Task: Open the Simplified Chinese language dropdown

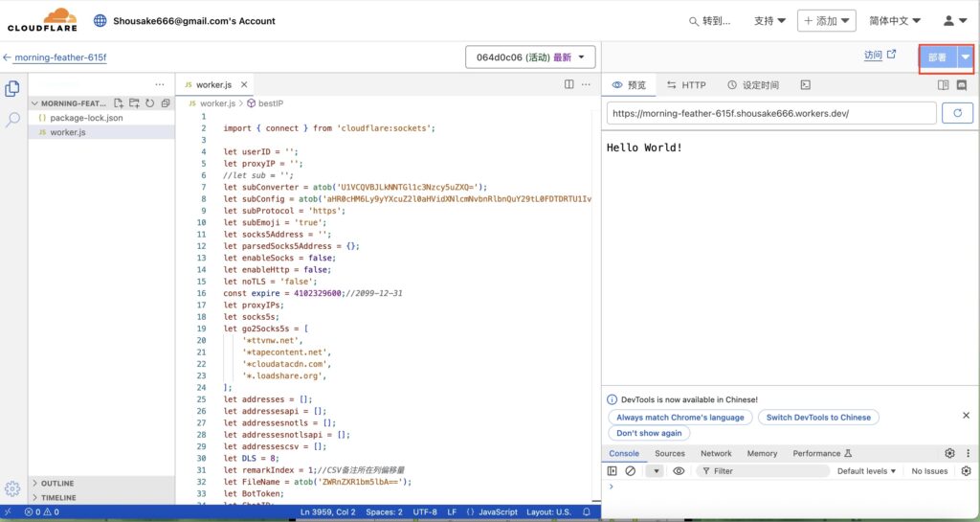Action: point(895,21)
